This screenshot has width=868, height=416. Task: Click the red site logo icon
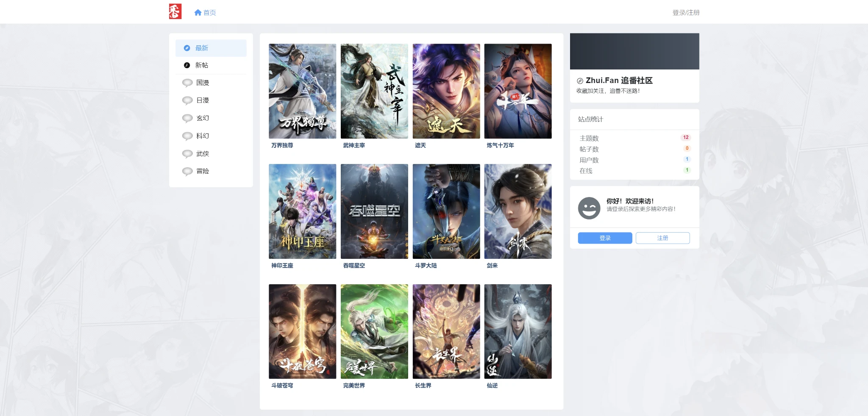point(175,11)
